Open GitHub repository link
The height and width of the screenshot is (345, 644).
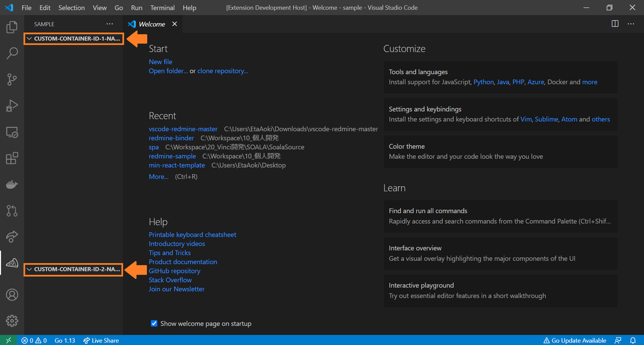point(174,271)
